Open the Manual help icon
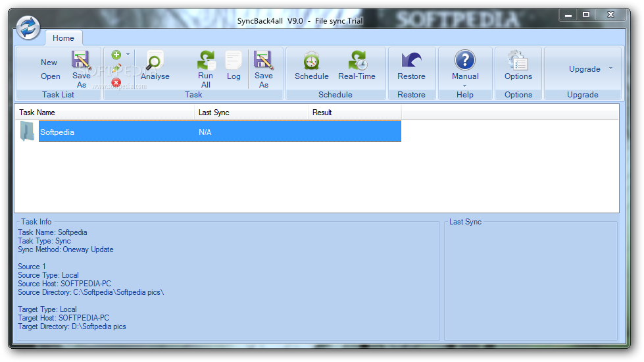Image resolution: width=644 pixels, height=362 pixels. (x=465, y=60)
